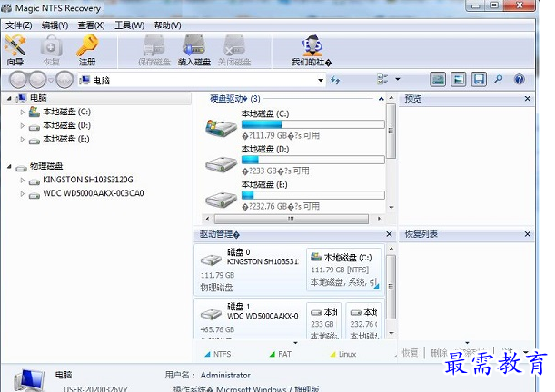The image size is (555, 392).
Task: Click the 保存磁盘 save disk icon
Action: pyautogui.click(x=154, y=50)
